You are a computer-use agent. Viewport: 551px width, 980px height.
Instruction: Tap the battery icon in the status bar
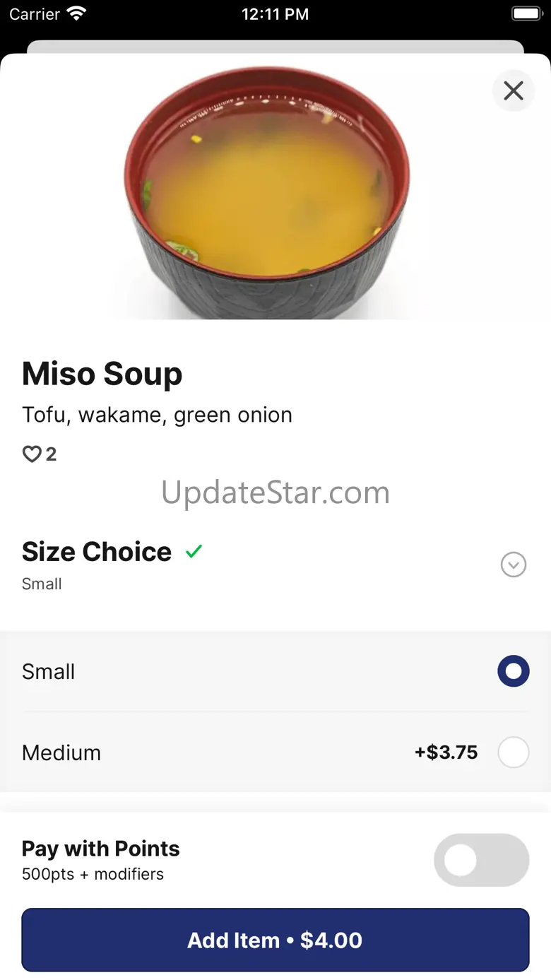pyautogui.click(x=526, y=13)
